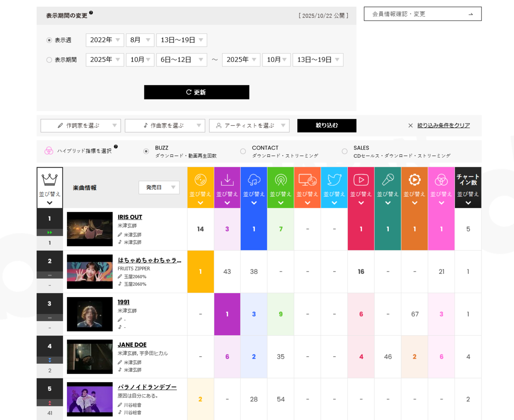Click 絞り込み条件をクリア link
The height and width of the screenshot is (420, 514).
pos(444,126)
